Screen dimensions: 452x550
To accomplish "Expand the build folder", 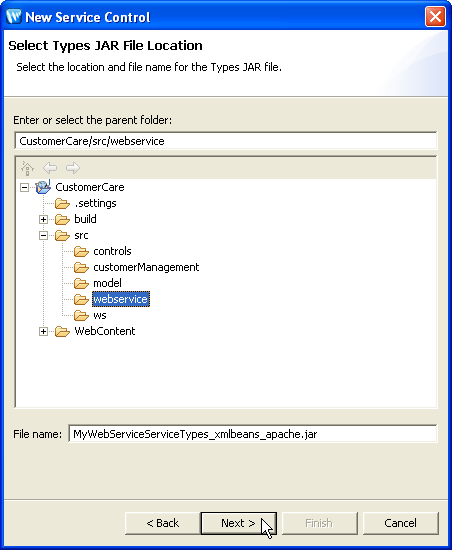I will click(x=43, y=220).
